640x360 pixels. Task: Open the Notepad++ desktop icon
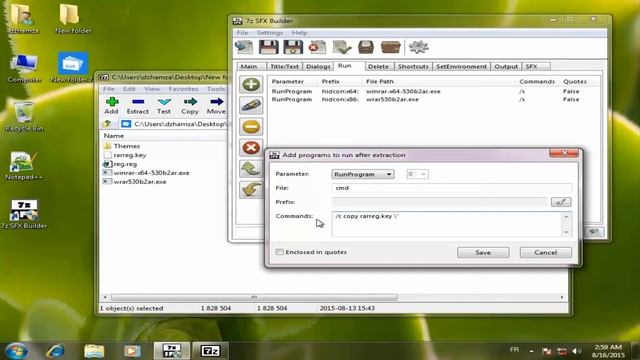point(24,166)
